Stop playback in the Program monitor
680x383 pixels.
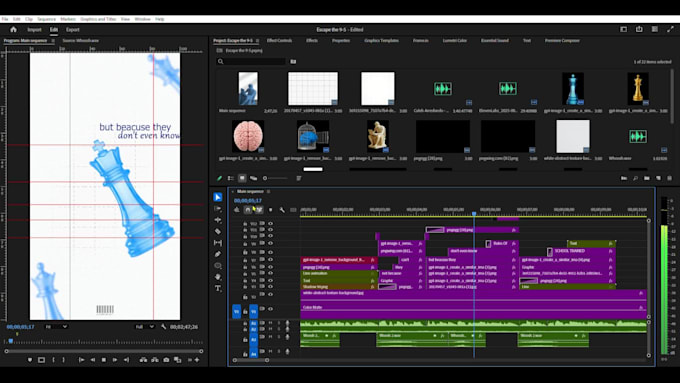(104, 360)
